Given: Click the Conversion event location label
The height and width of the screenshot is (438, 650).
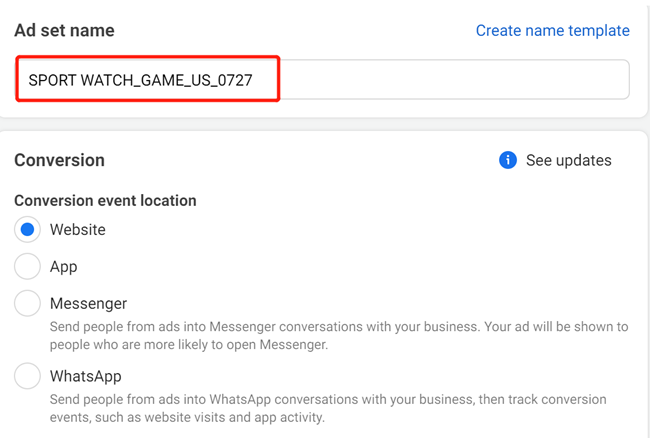Looking at the screenshot, I should [x=105, y=200].
